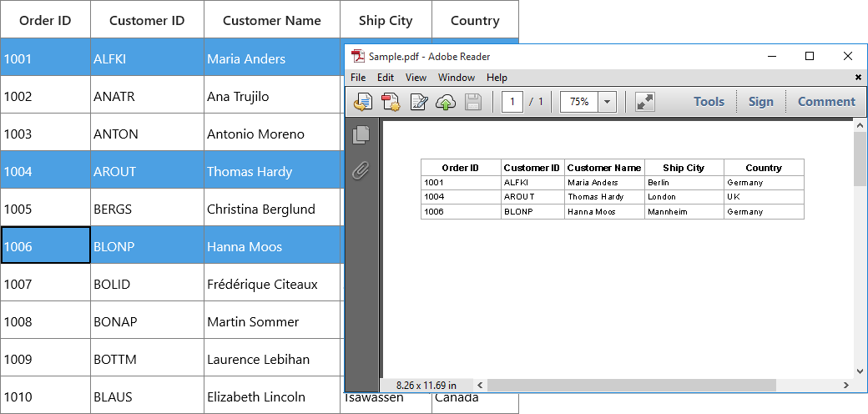The width and height of the screenshot is (868, 414).
Task: Click the 75% zoom value field
Action: tap(579, 102)
